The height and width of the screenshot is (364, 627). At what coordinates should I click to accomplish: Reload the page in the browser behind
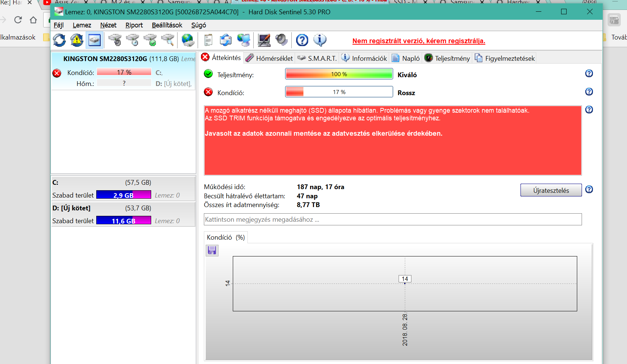coord(18,20)
